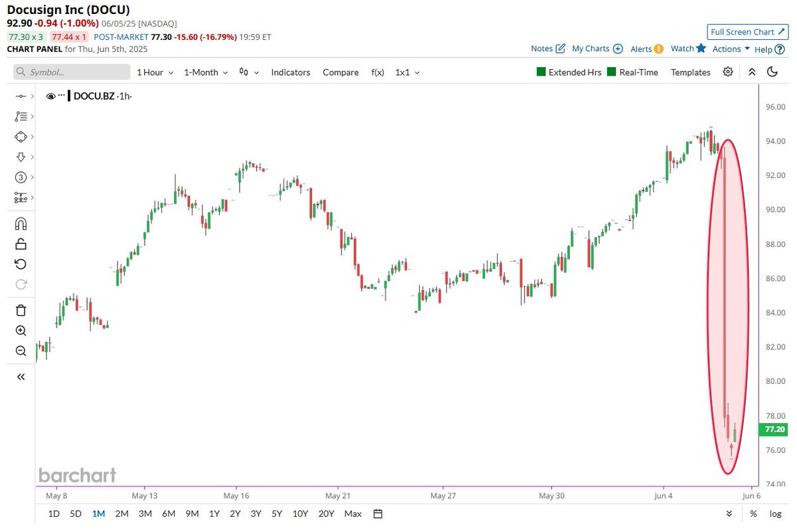
Task: Select the 3M time range
Action: [145, 513]
